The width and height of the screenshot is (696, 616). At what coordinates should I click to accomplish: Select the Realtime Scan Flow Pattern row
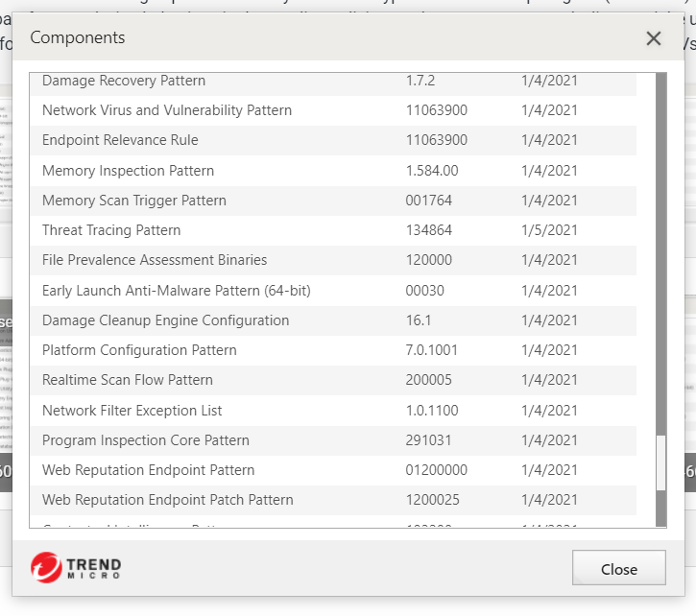coord(128,380)
